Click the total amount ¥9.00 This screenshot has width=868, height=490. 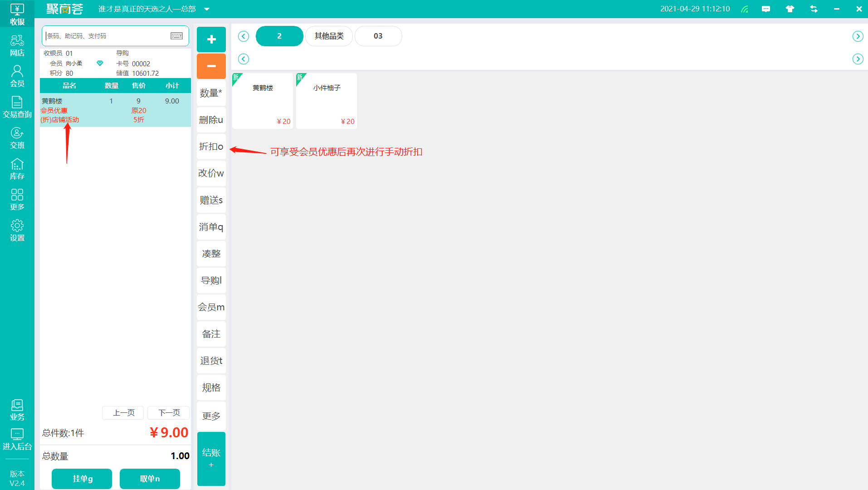(x=169, y=432)
